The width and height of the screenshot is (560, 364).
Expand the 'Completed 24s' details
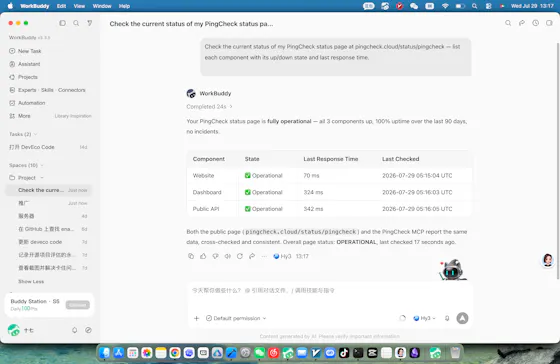tap(209, 106)
